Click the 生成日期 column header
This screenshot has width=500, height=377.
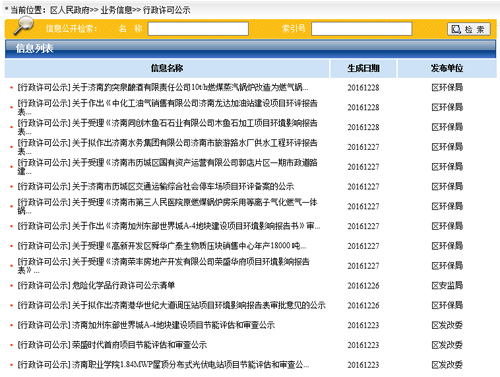[363, 68]
